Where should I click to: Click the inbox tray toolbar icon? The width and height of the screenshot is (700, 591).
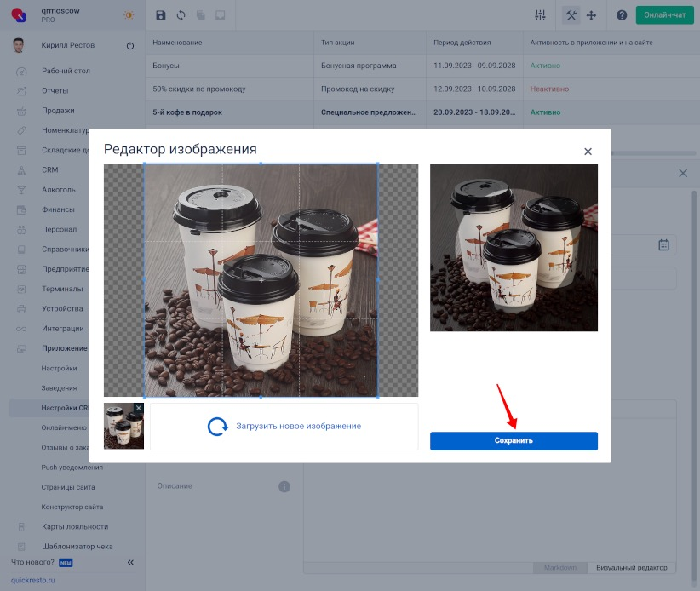[221, 15]
